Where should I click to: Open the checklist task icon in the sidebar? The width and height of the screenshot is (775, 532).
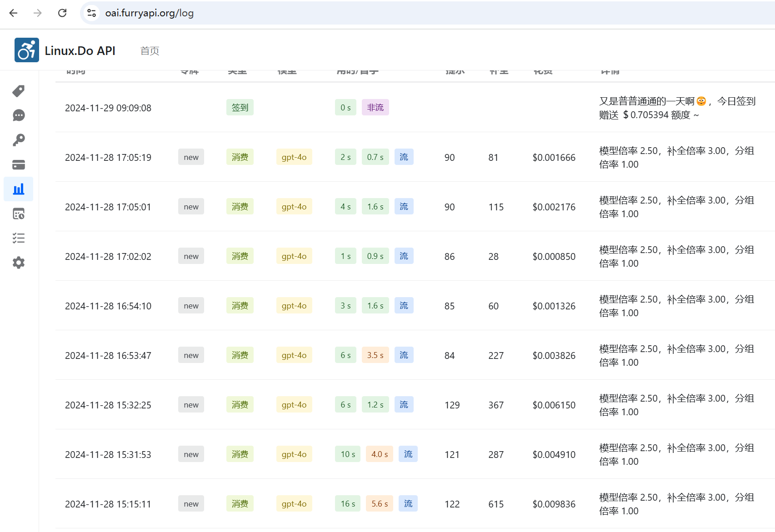point(19,238)
